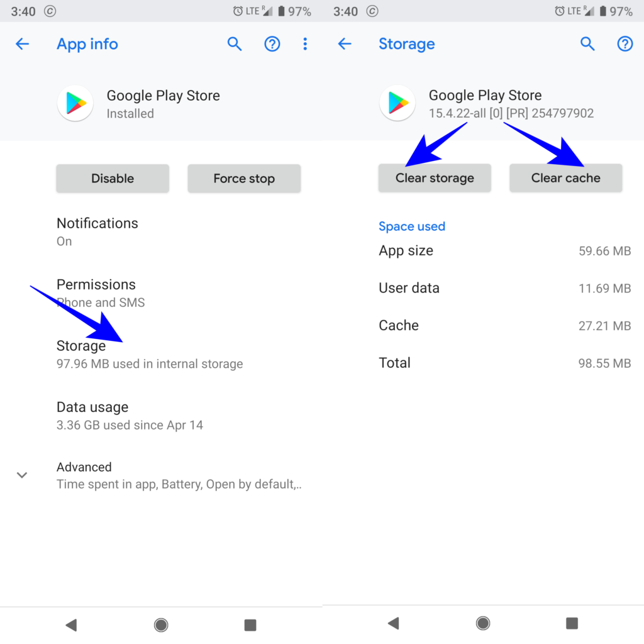Go back from the App info screen

[22, 44]
